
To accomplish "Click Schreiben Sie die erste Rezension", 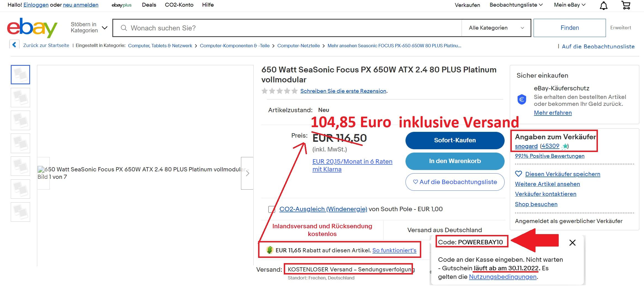I will pyautogui.click(x=343, y=91).
